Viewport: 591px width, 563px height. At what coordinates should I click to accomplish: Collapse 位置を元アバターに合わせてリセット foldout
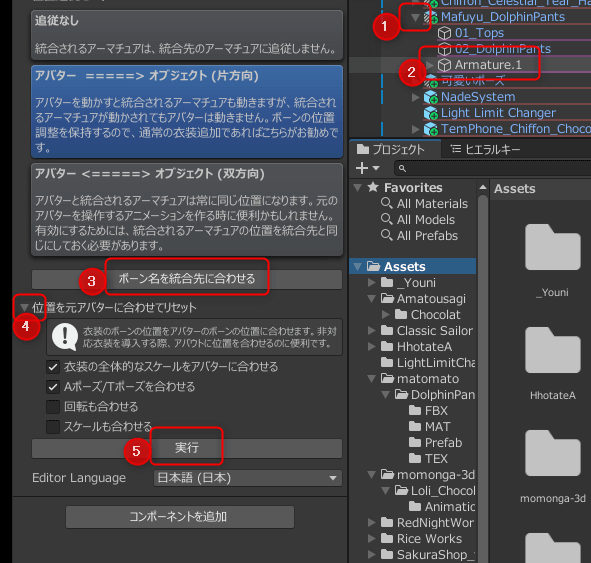(24, 308)
